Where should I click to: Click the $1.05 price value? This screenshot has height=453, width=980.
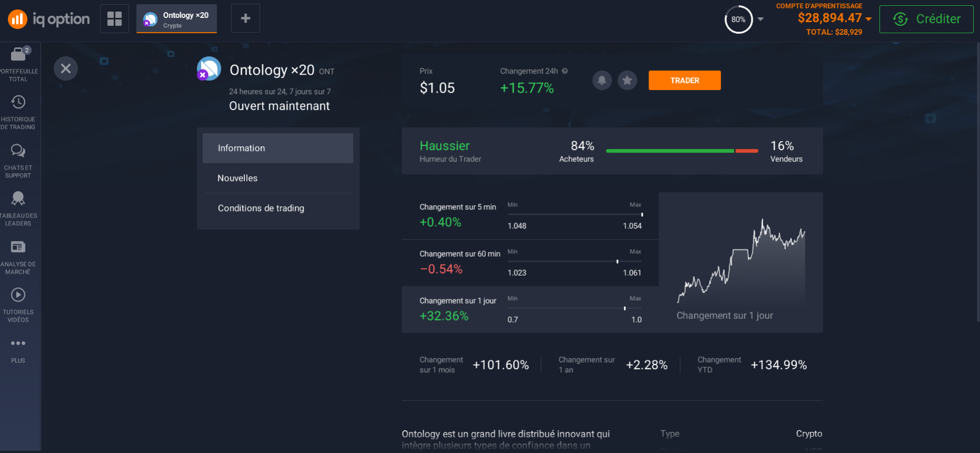(437, 88)
